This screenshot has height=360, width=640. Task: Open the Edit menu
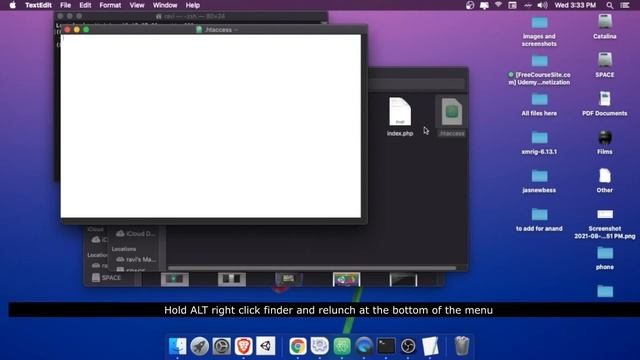click(85, 5)
